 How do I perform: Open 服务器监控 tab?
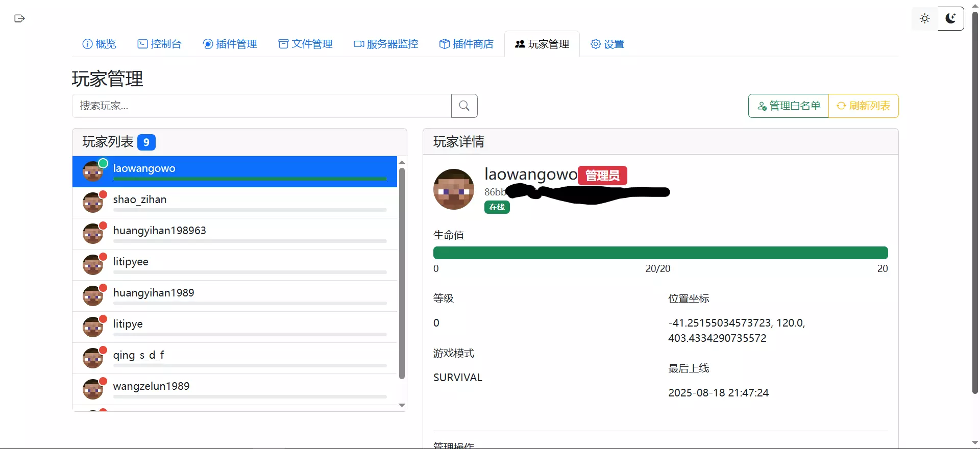point(386,44)
